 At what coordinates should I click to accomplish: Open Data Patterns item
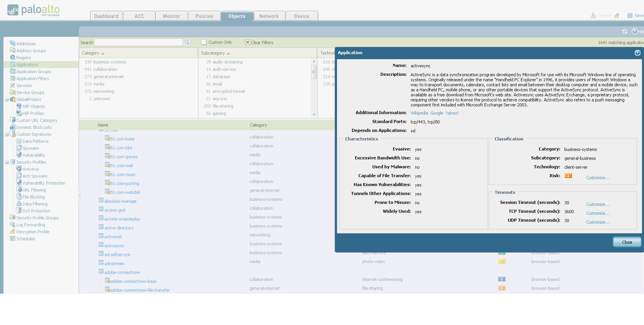[x=36, y=141]
